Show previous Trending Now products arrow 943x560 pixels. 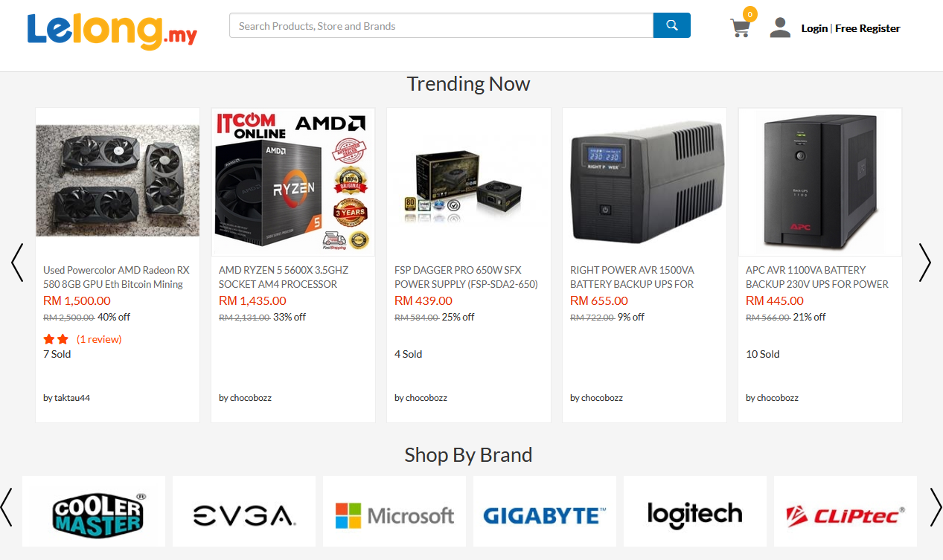[x=17, y=263]
